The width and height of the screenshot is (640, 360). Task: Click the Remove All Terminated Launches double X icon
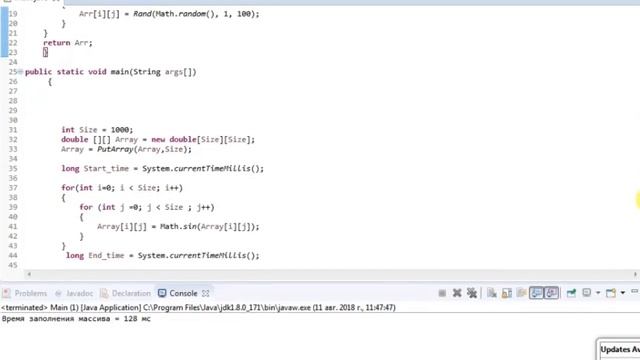pos(472,293)
